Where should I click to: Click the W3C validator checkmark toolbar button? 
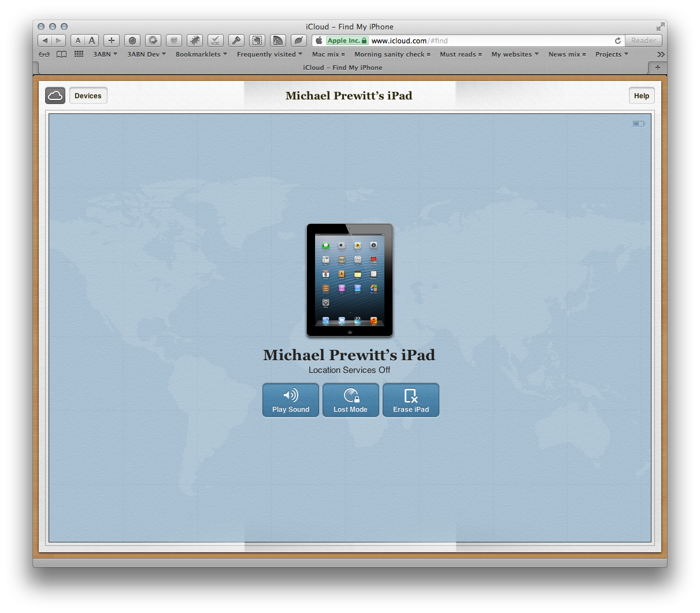coord(216,40)
